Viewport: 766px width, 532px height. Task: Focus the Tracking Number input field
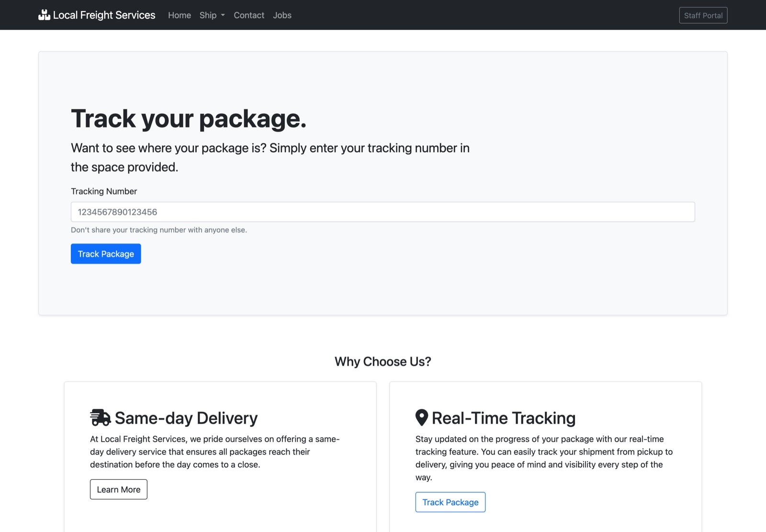click(383, 212)
